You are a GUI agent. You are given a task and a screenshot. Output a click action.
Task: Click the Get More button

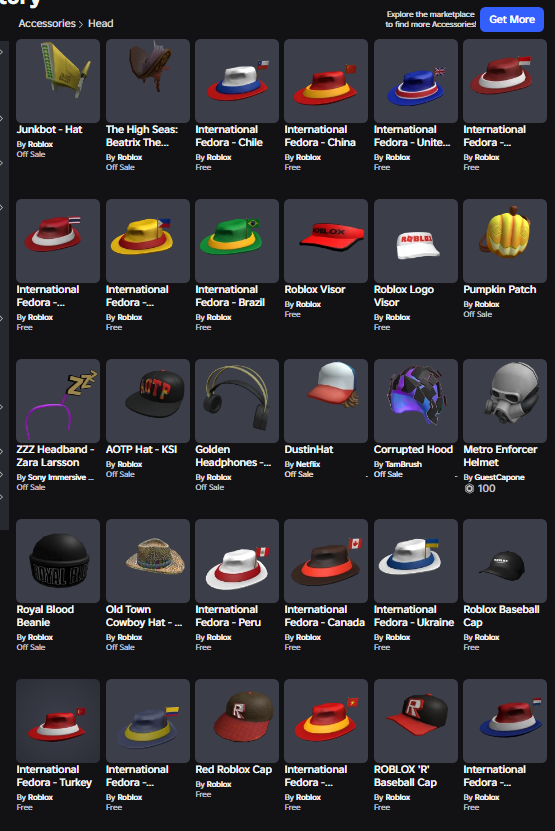512,20
